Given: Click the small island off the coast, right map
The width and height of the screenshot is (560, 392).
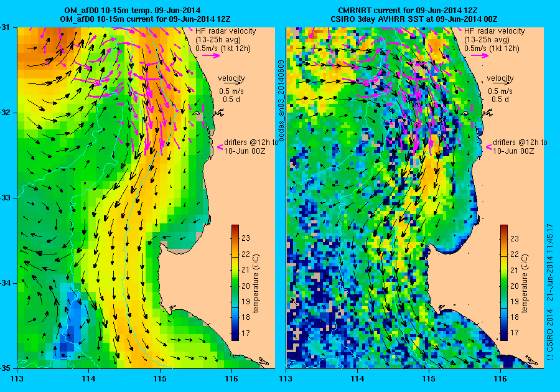Looking at the screenshot, I should coord(464,113).
